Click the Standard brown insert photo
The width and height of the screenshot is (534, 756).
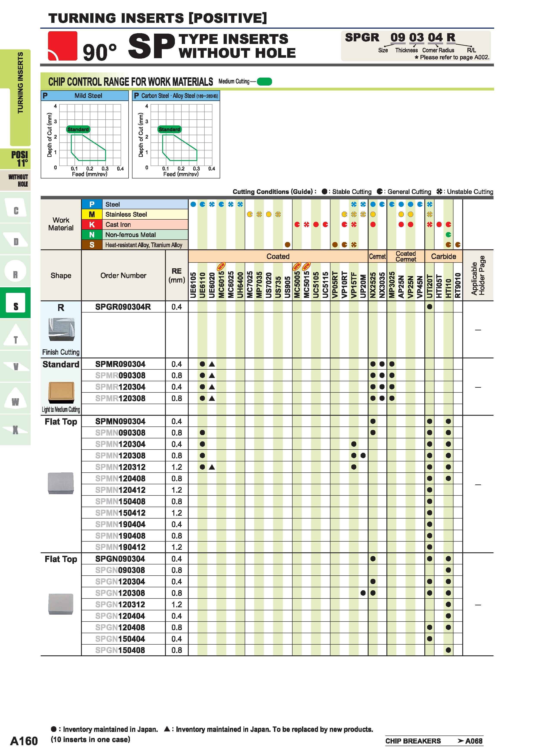[x=61, y=392]
